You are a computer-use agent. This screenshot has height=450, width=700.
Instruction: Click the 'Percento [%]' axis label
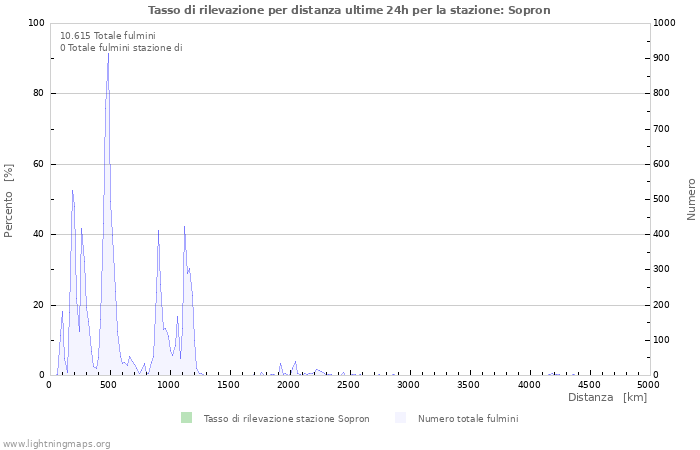click(8, 200)
